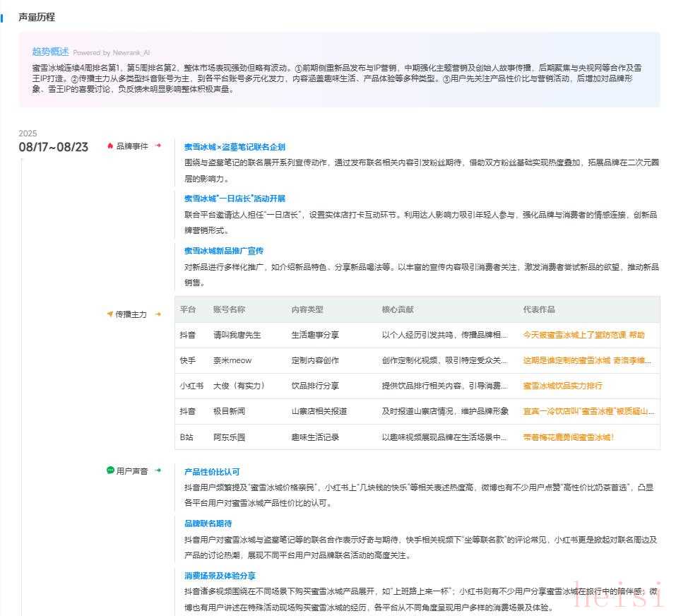Click the 传播主力 label
This screenshot has height=616, width=676.
[131, 314]
